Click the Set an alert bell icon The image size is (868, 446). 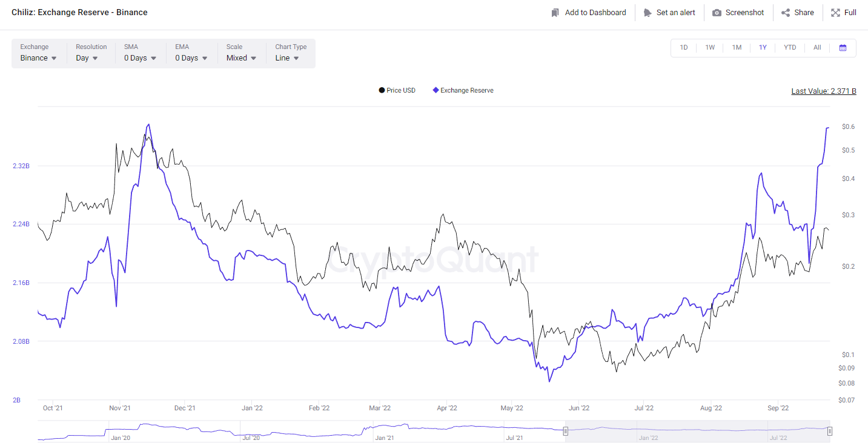coord(648,13)
